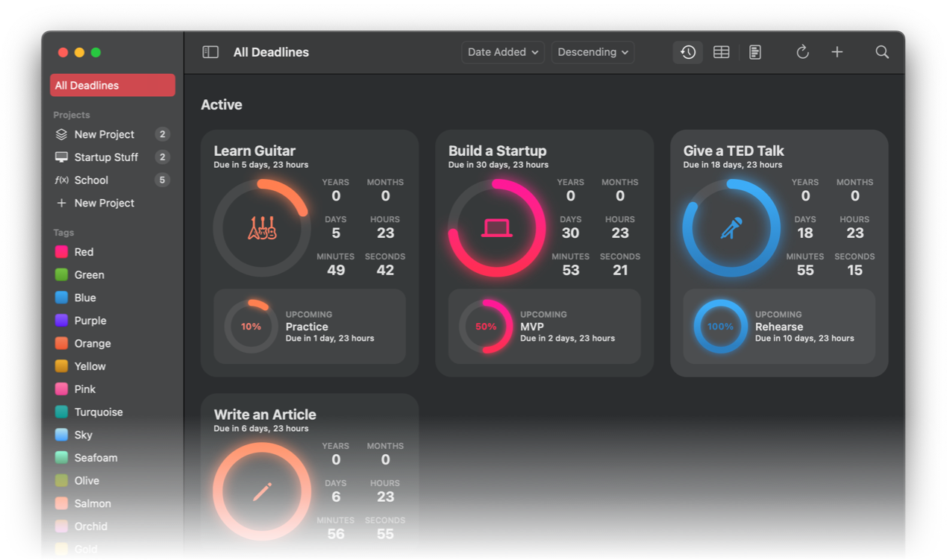Click the 50% progress ring for MVP
This screenshot has width=947, height=560.
point(486,326)
